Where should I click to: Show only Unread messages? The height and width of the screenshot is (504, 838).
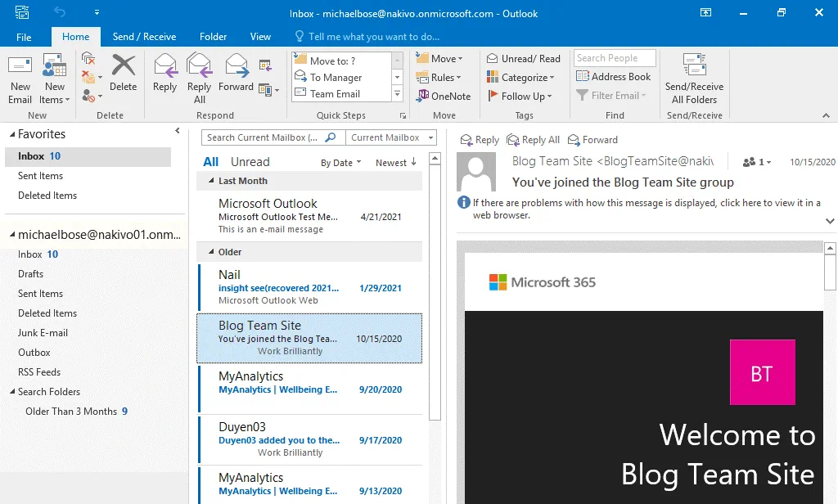coord(250,162)
